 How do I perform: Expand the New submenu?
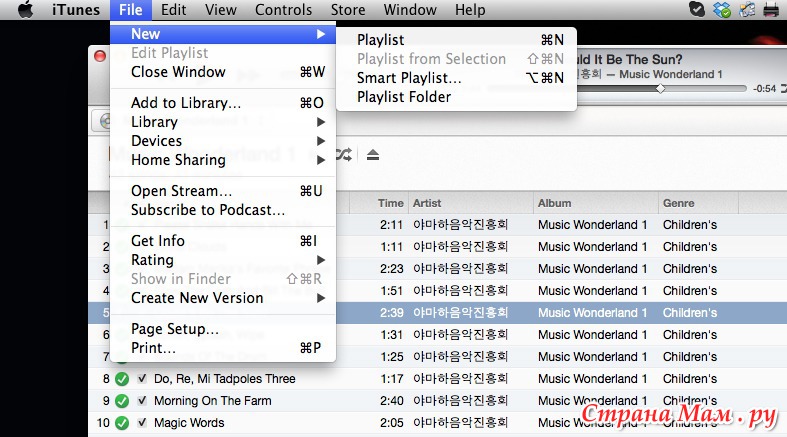223,34
